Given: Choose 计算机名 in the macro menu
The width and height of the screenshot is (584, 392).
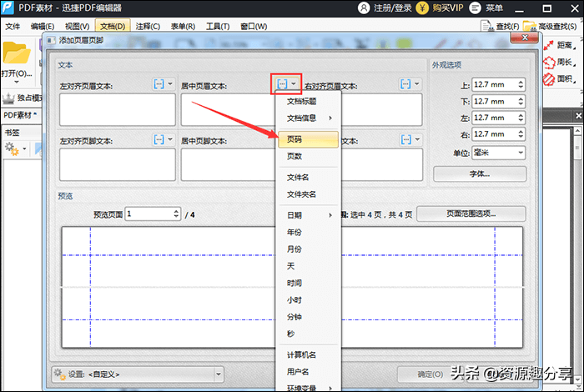Looking at the screenshot, I should [x=308, y=354].
